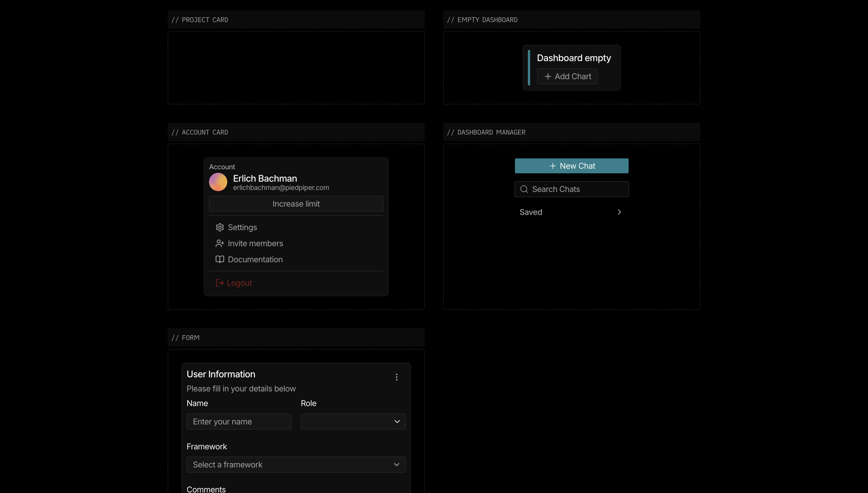
Task: Click the Saved row label
Action: pyautogui.click(x=531, y=212)
